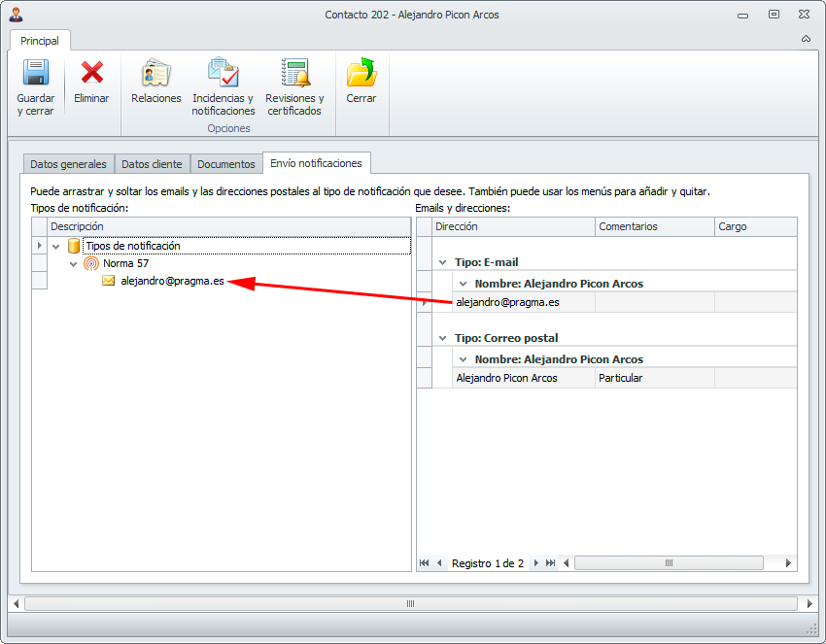Click the window bottom horizontal scrollbar thumb
Screen dimensions: 826x644
[x=411, y=603]
